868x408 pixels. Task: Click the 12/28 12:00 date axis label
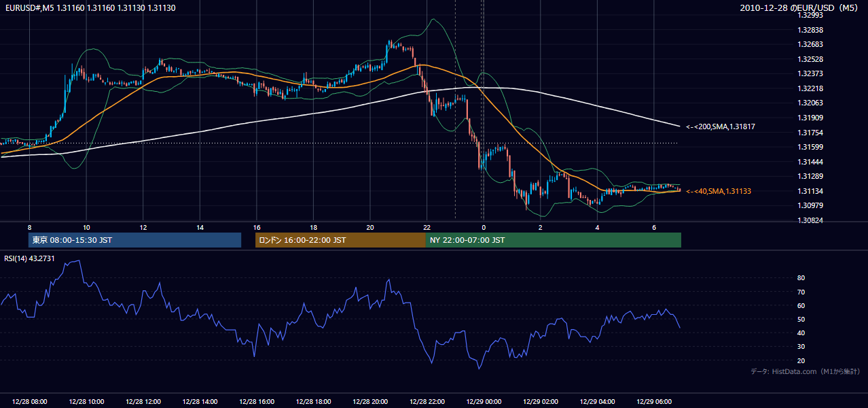point(143,402)
